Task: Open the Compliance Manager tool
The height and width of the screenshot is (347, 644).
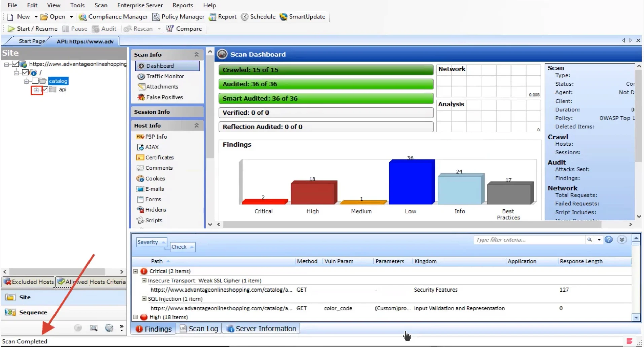Action: pos(113,17)
